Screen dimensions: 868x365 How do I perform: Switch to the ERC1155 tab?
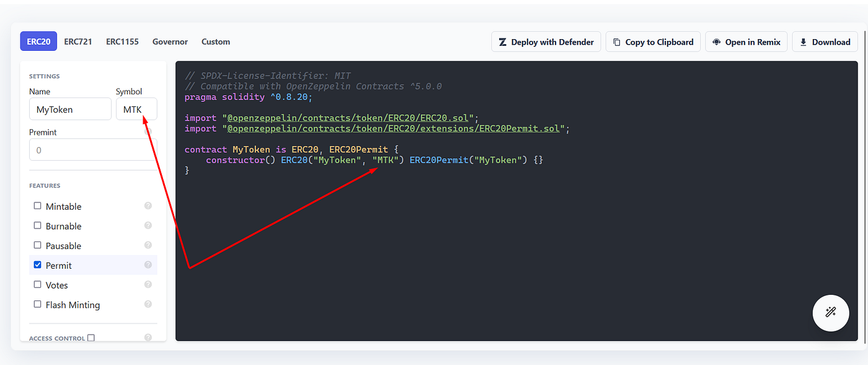pos(122,42)
